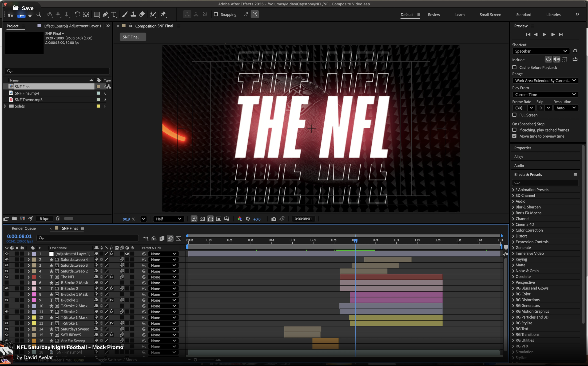Select the Puppet Pin tool

pos(163,15)
